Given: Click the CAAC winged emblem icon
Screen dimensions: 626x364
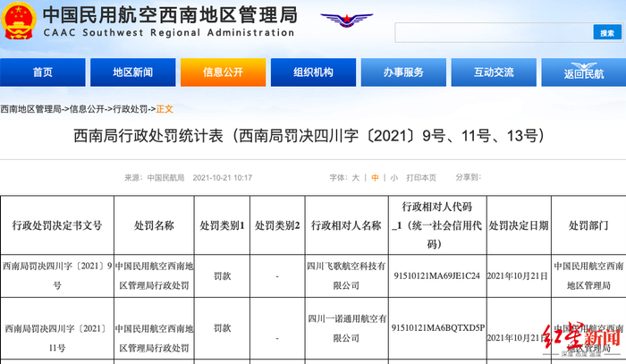Looking at the screenshot, I should coord(347,19).
